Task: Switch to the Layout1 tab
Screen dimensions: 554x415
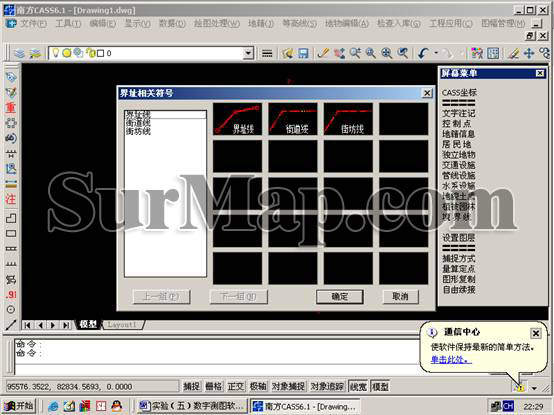Action: (x=122, y=325)
